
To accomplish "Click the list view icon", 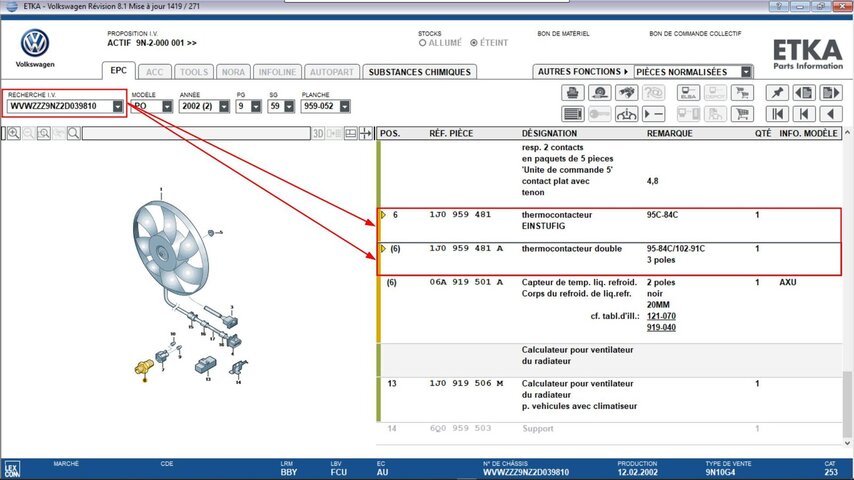I will [572, 114].
